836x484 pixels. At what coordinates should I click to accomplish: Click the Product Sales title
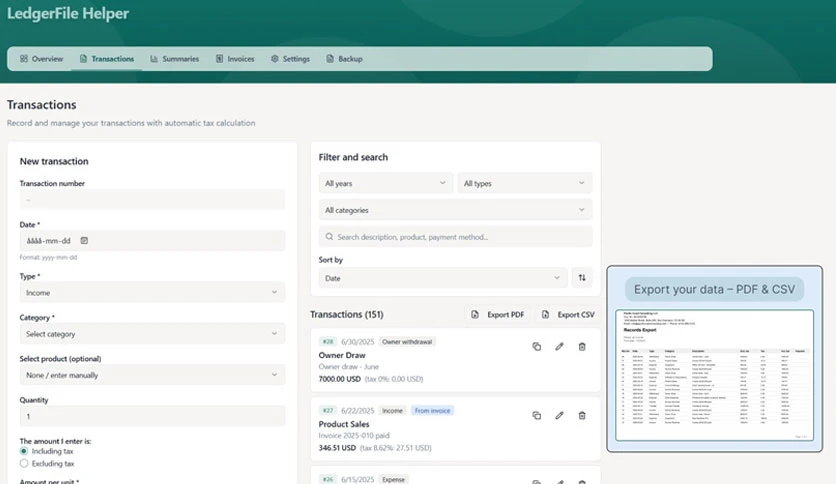click(x=344, y=424)
